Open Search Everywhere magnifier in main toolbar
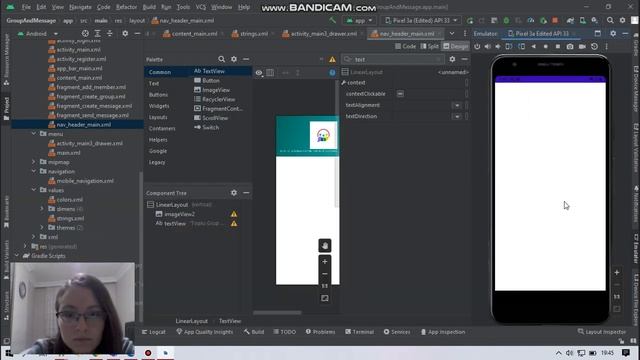The width and height of the screenshot is (640, 360). (x=610, y=20)
